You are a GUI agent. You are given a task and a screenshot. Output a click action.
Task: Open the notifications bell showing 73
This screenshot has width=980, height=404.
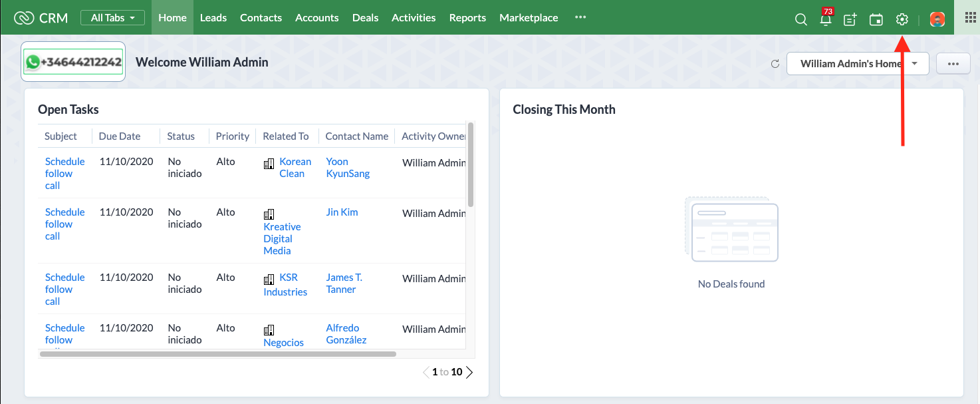pyautogui.click(x=826, y=18)
